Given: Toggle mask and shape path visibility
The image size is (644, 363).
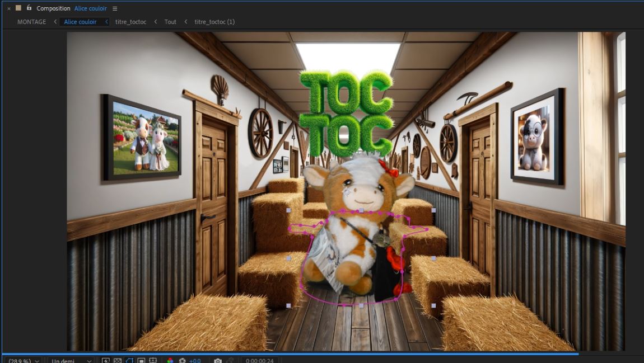Looking at the screenshot, I should (129, 360).
